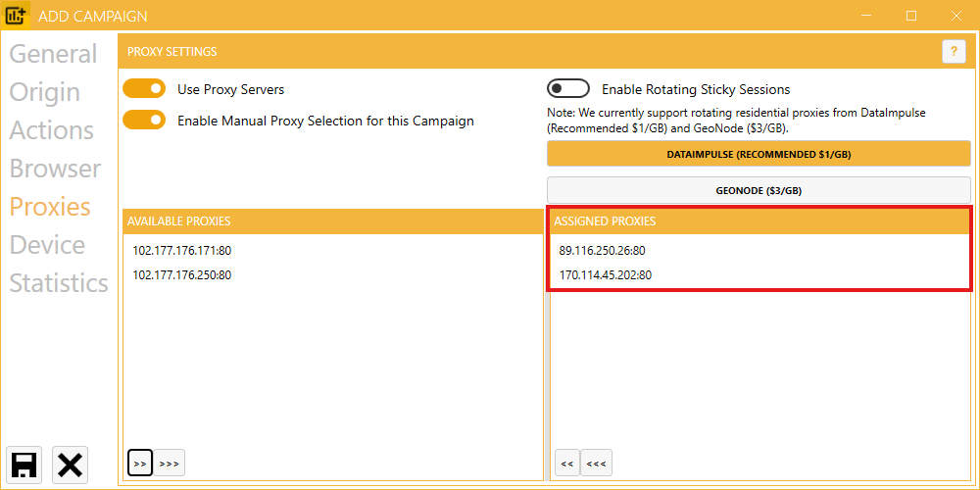Select assigned proxy 170.114.45.202:80
Screen dimensions: 980x490
pyautogui.click(x=606, y=275)
